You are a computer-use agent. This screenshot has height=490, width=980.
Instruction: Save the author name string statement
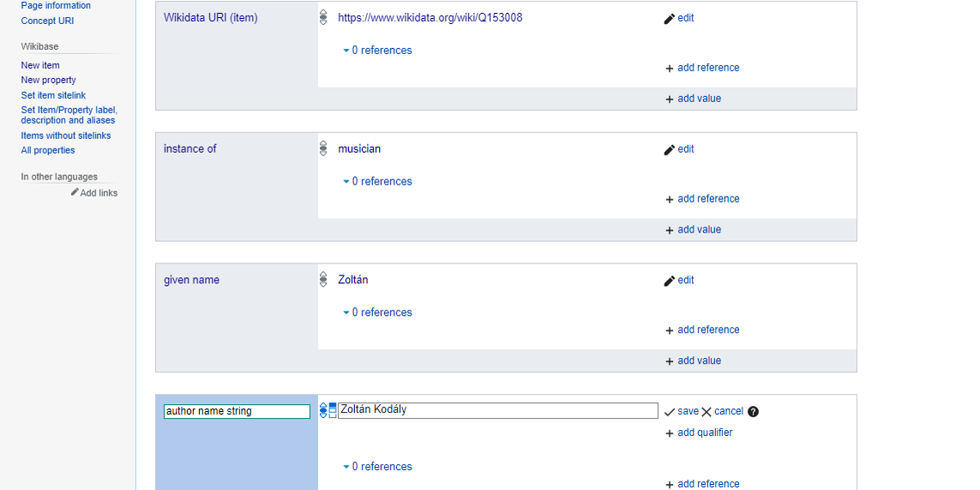[681, 412]
